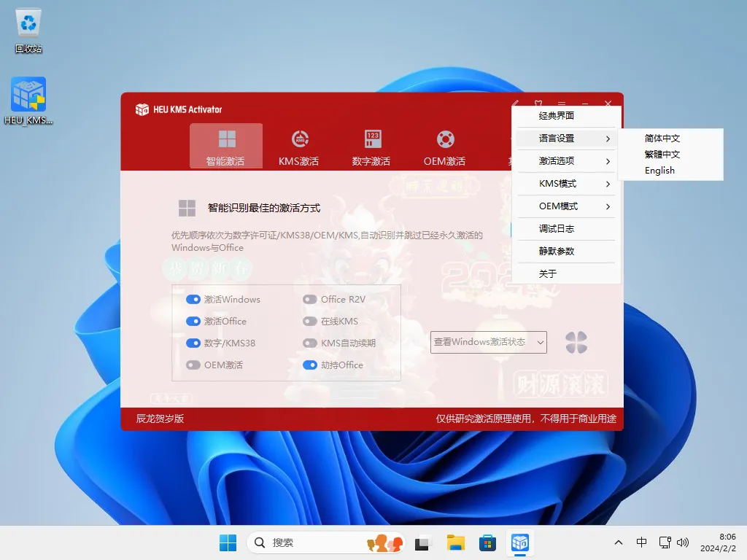Switch language to English

click(x=659, y=171)
